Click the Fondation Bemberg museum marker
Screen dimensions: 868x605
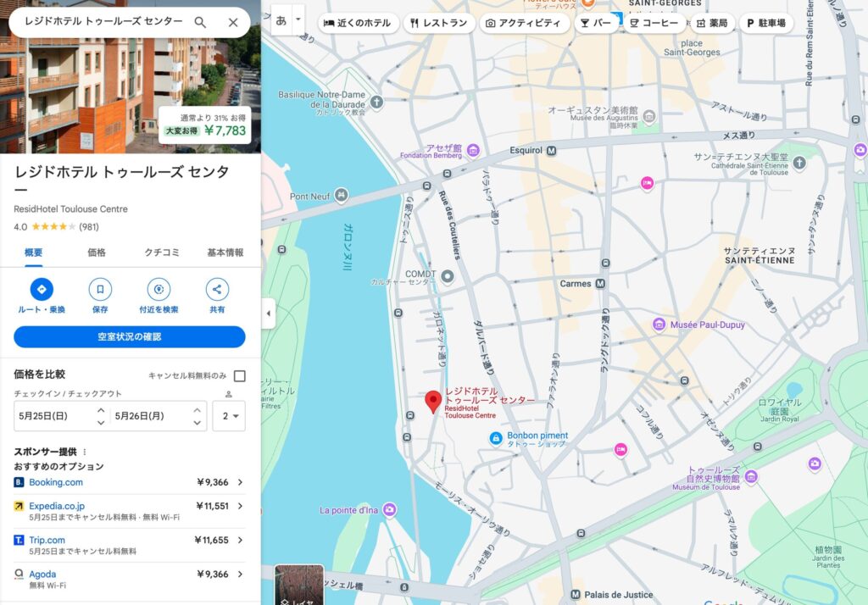click(x=473, y=150)
